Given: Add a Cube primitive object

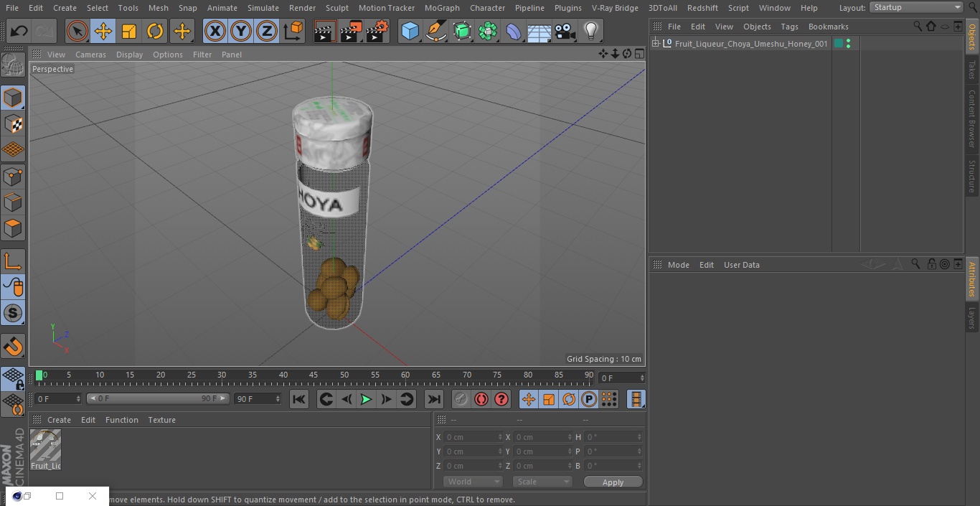Looking at the screenshot, I should 410,31.
